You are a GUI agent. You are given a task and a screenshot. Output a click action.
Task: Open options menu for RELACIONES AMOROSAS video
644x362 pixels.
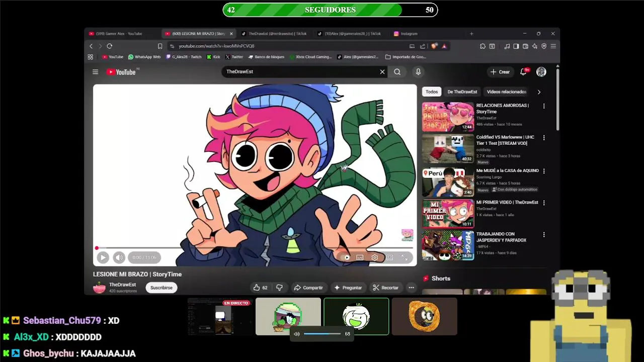click(544, 106)
